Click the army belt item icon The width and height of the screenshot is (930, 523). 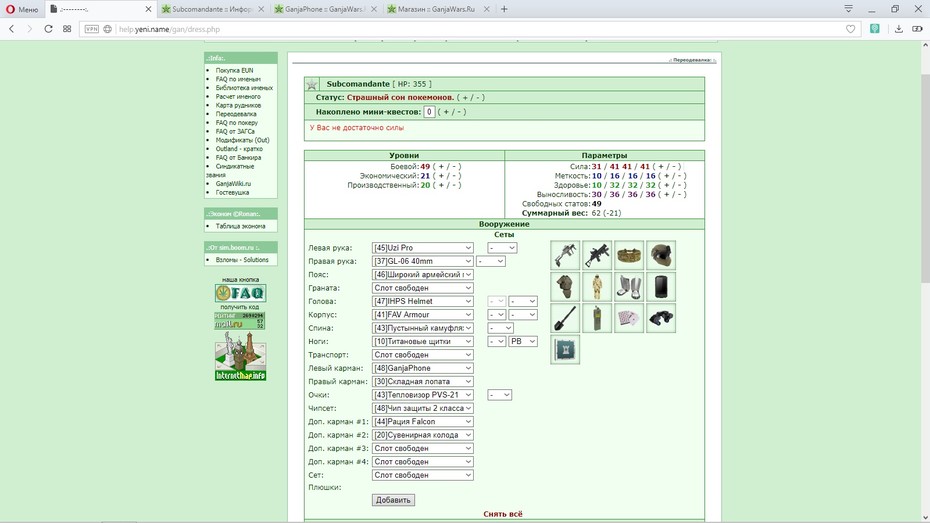(629, 256)
